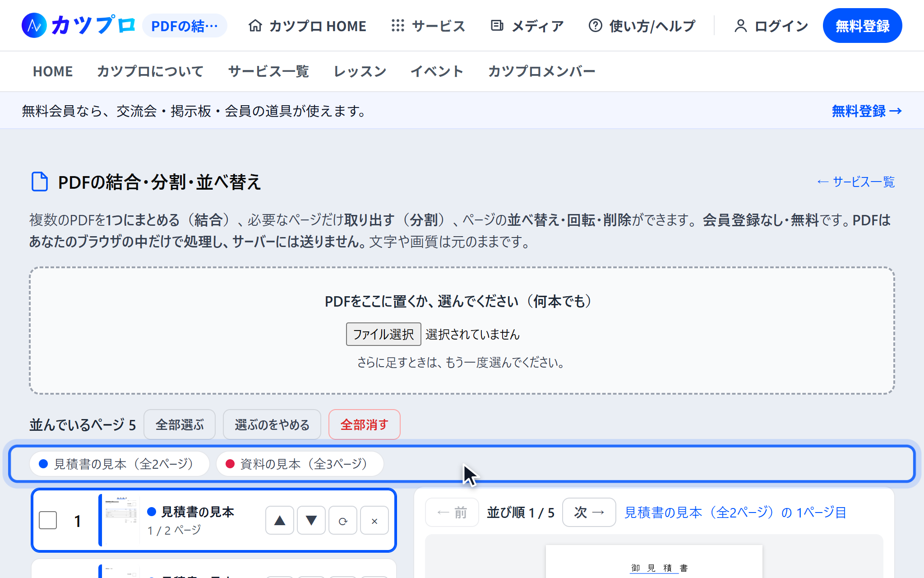The image size is (924, 578).
Task: Click the ← 前 preview button
Action: click(x=452, y=513)
